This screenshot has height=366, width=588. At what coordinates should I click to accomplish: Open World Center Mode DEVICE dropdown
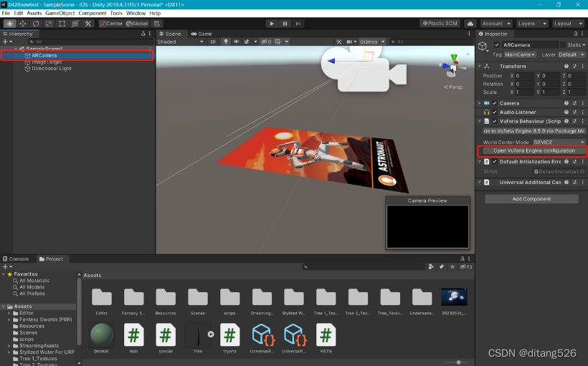coord(559,142)
